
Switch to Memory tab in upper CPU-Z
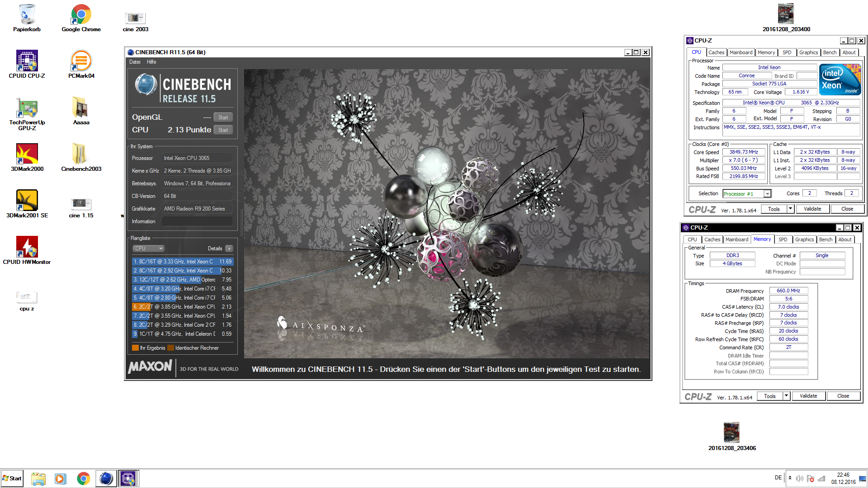click(x=766, y=52)
